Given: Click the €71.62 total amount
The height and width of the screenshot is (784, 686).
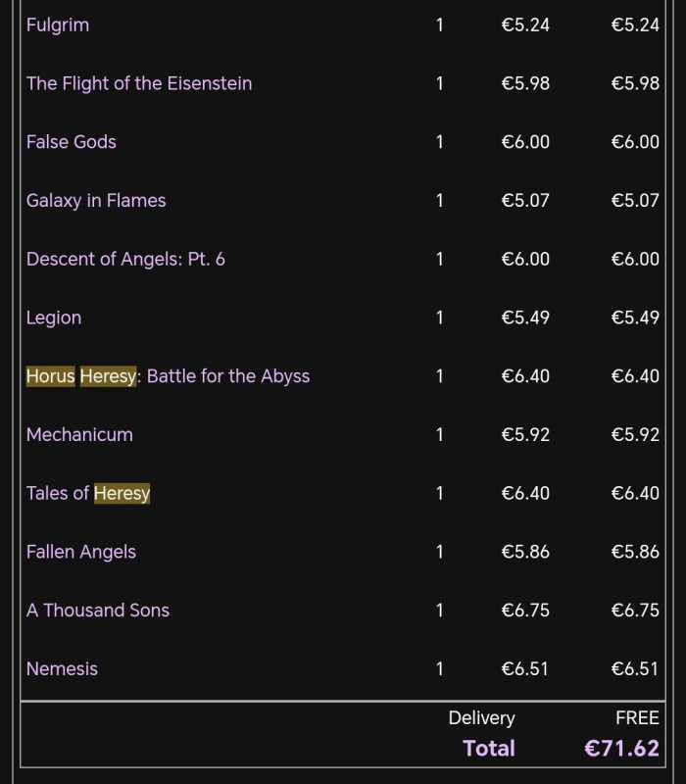Looking at the screenshot, I should [621, 749].
